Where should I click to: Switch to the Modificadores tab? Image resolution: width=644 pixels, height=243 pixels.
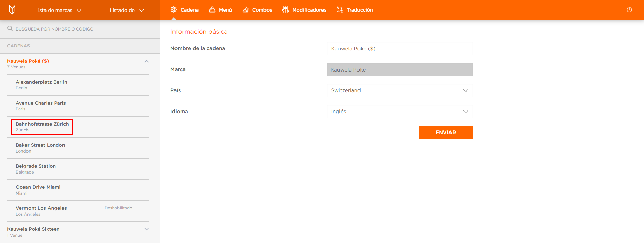[304, 10]
